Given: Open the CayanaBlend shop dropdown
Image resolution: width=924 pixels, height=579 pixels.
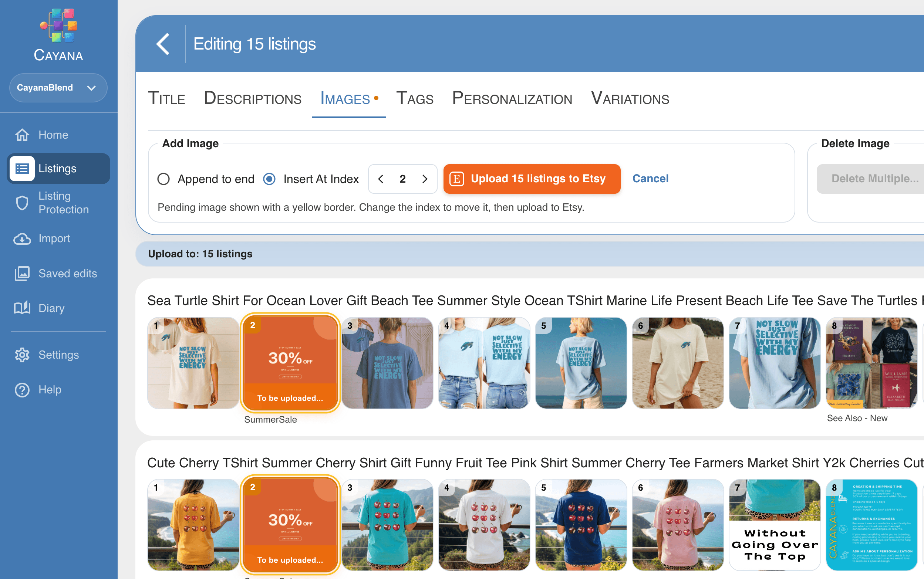Looking at the screenshot, I should [58, 88].
